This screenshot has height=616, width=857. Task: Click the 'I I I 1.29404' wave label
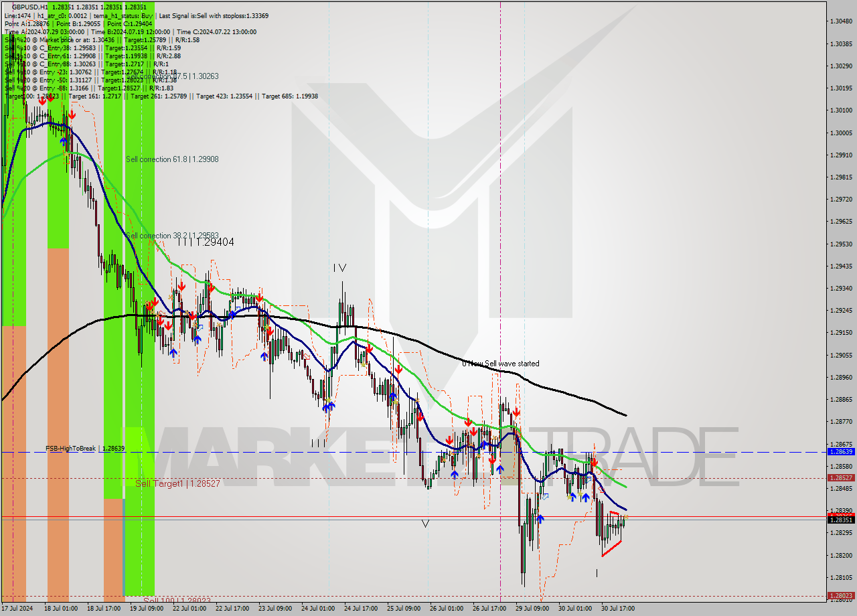coord(206,242)
